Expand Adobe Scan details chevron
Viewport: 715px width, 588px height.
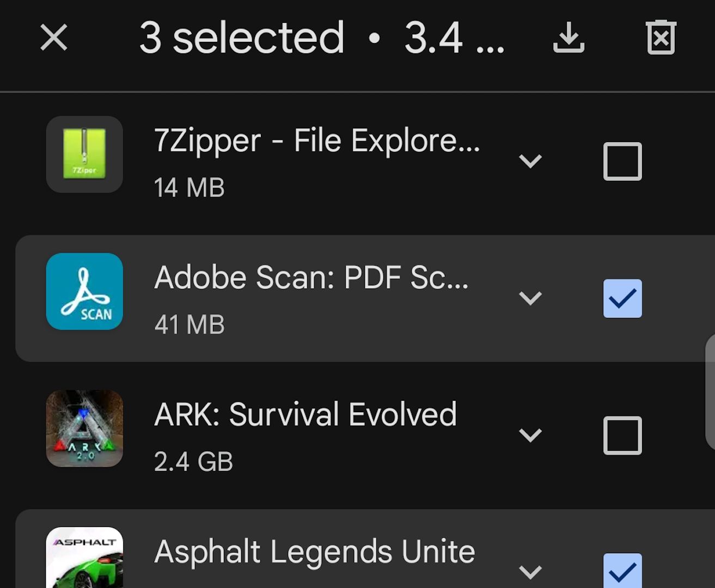coord(530,298)
